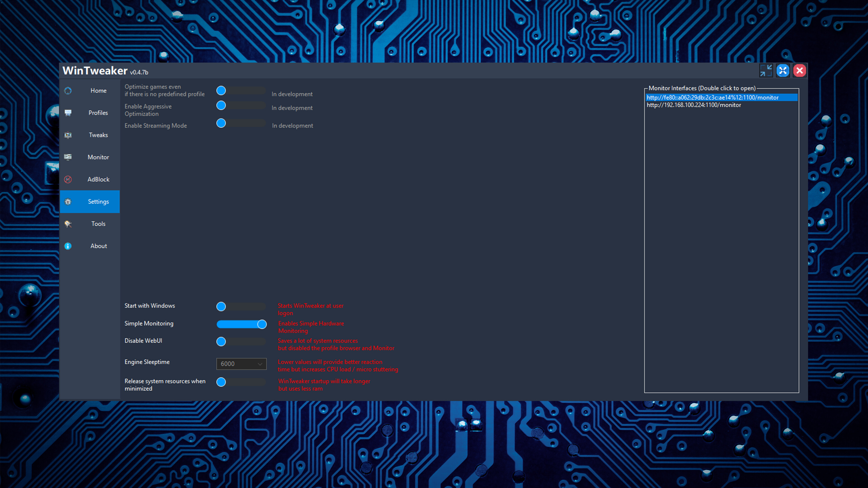Click the restore window size button
The height and width of the screenshot is (488, 868).
(766, 71)
